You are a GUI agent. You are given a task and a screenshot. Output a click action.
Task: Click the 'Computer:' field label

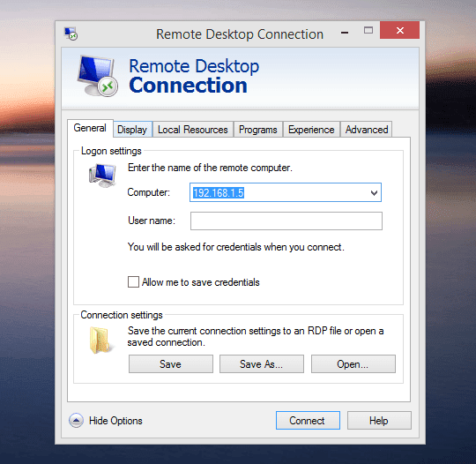(148, 192)
